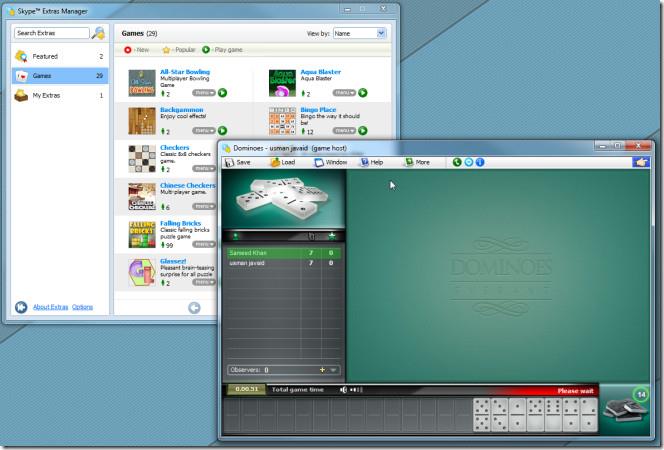The height and width of the screenshot is (450, 664).
Task: Play Aqua Blaster with its green button
Action: pos(362,93)
